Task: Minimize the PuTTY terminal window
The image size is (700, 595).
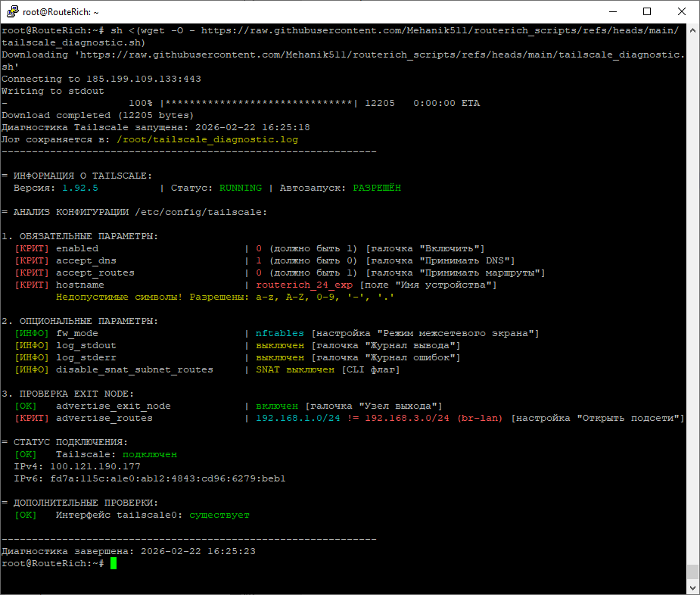Action: click(612, 12)
